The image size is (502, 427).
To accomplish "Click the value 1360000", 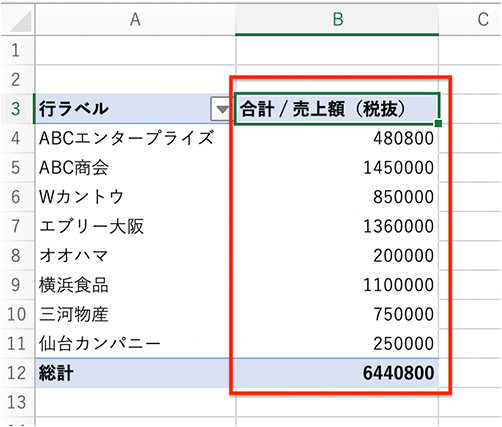I will [x=398, y=226].
